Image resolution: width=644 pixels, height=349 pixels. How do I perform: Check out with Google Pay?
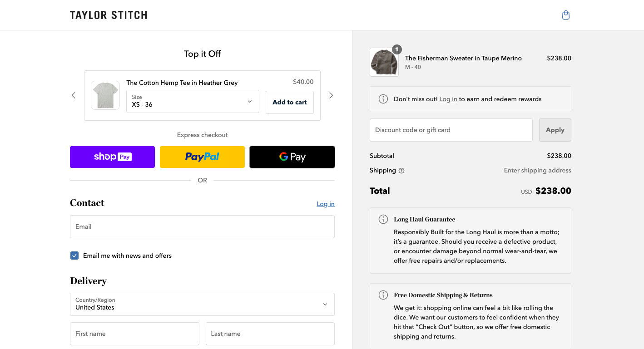click(292, 157)
